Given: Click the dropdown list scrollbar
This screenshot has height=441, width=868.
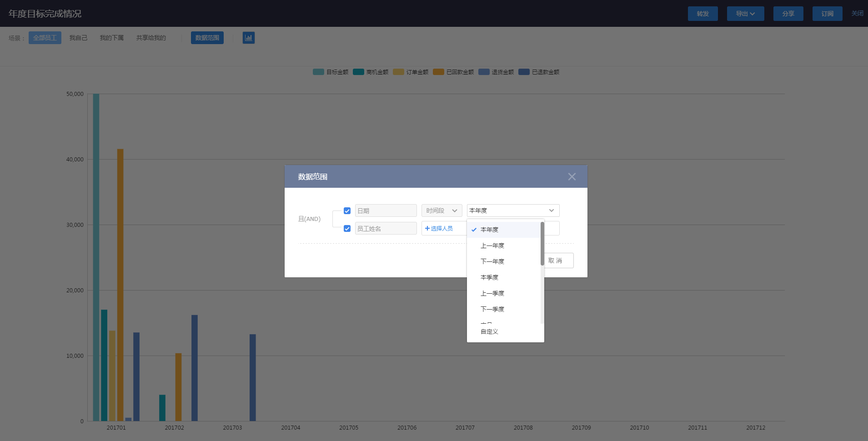Looking at the screenshot, I should click(x=542, y=244).
